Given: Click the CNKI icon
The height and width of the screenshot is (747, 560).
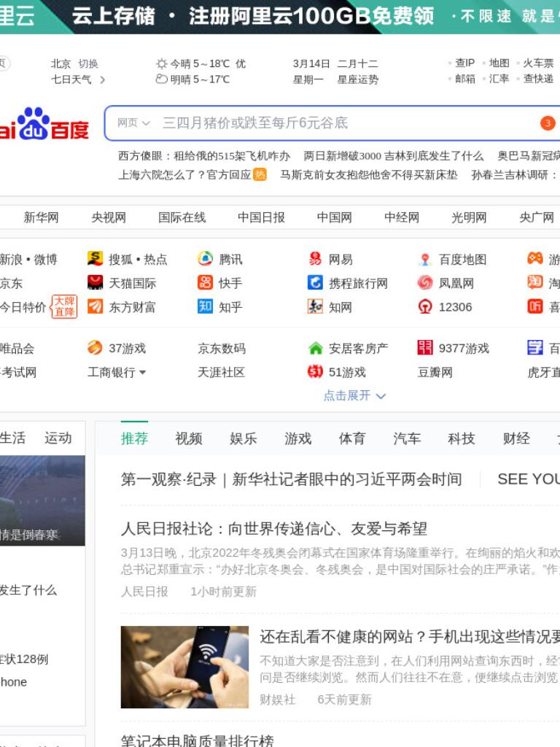Looking at the screenshot, I should 315,306.
